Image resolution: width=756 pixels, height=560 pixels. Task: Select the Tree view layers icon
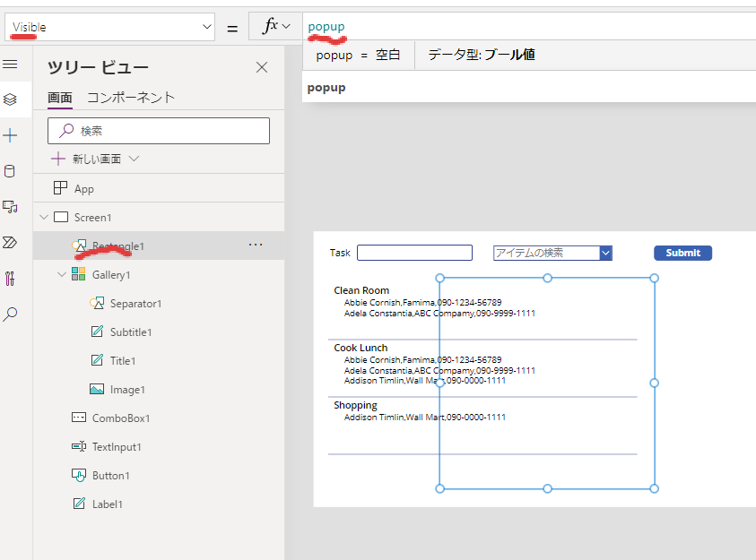[10, 99]
